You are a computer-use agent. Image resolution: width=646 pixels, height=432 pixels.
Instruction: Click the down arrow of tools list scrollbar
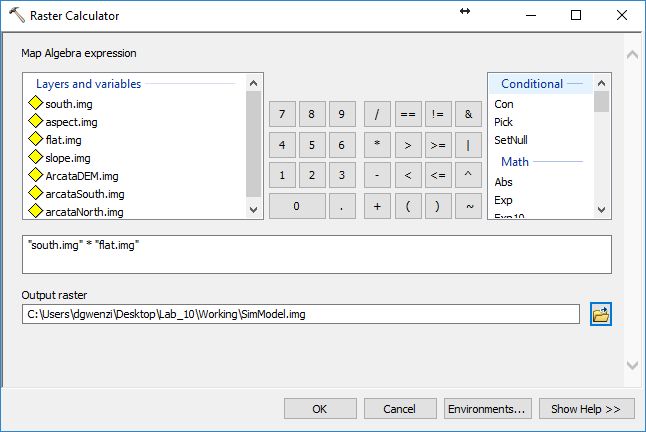click(602, 210)
